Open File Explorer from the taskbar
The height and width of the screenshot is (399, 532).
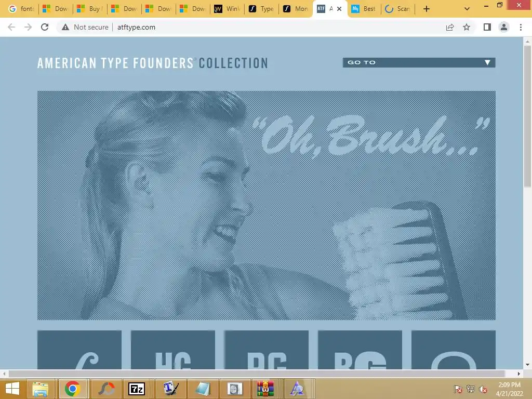[x=41, y=389]
